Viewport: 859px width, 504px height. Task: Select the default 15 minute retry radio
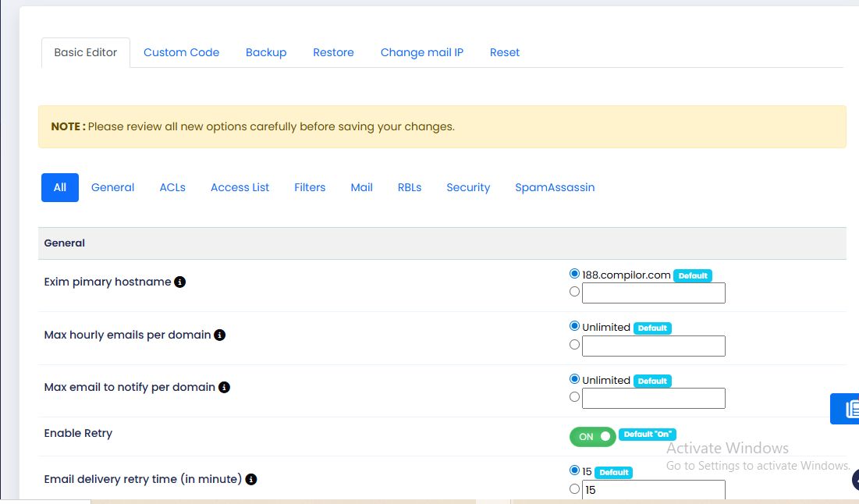(575, 471)
